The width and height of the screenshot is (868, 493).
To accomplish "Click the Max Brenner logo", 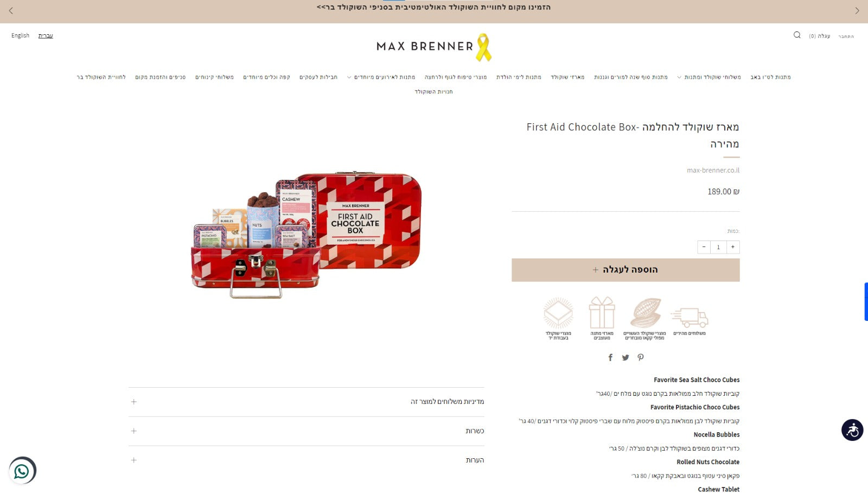I will pyautogui.click(x=434, y=47).
